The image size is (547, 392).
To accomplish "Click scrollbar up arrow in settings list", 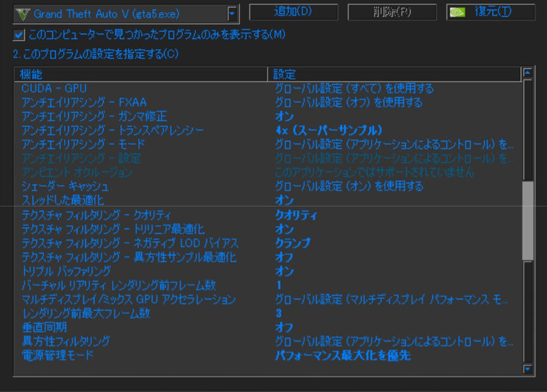I will (527, 73).
